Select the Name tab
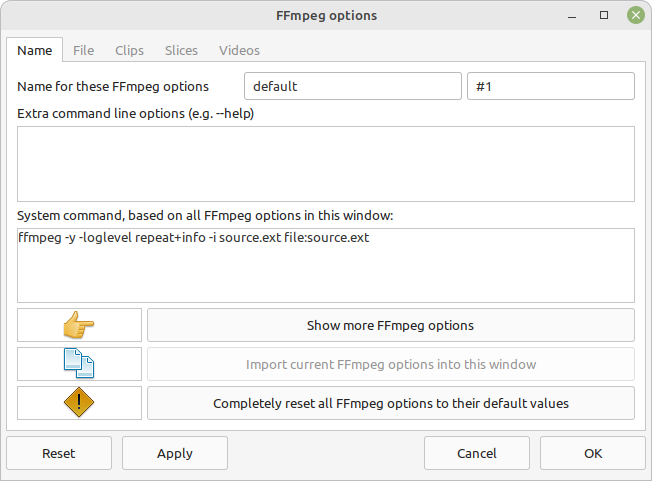Viewport: 652px width, 481px height. click(x=35, y=50)
